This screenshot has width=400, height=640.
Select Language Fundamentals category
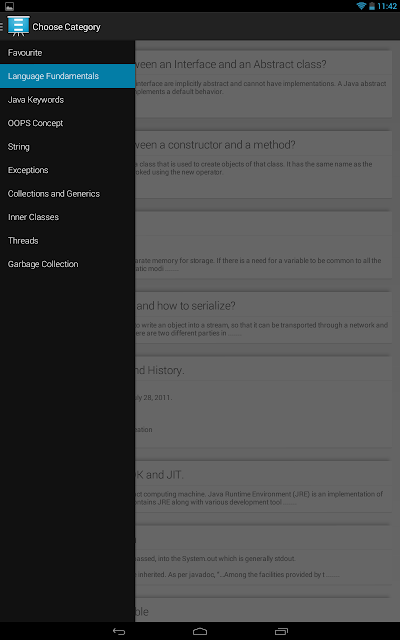point(67,76)
